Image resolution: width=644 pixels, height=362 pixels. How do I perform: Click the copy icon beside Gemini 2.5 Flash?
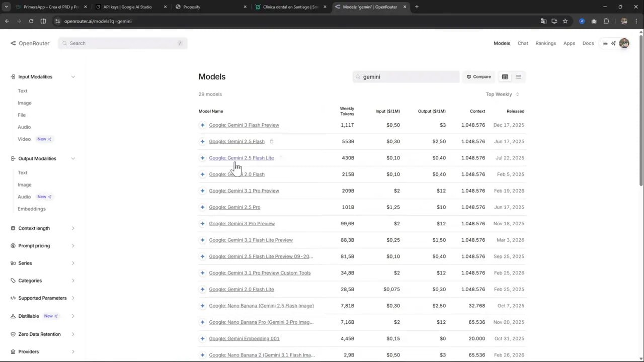271,141
